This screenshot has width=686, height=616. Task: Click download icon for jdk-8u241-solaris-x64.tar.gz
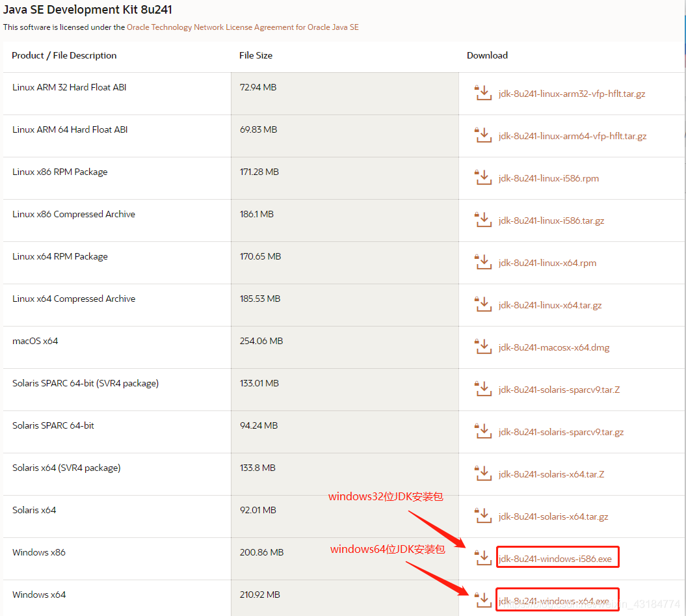pos(483,515)
